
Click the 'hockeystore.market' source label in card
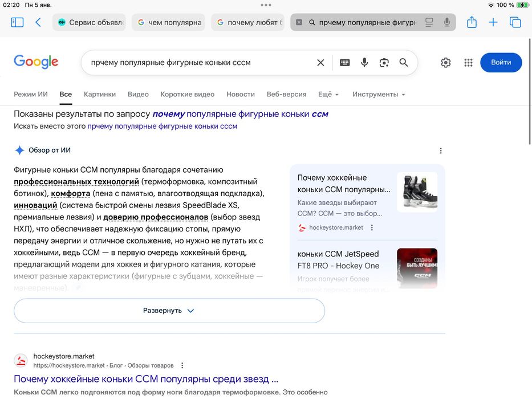[336, 227]
